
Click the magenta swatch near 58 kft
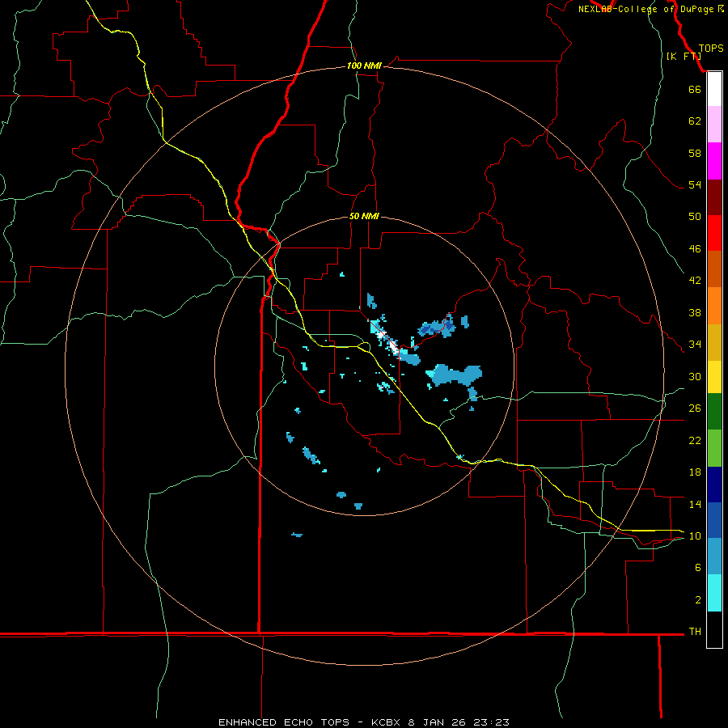pyautogui.click(x=714, y=161)
